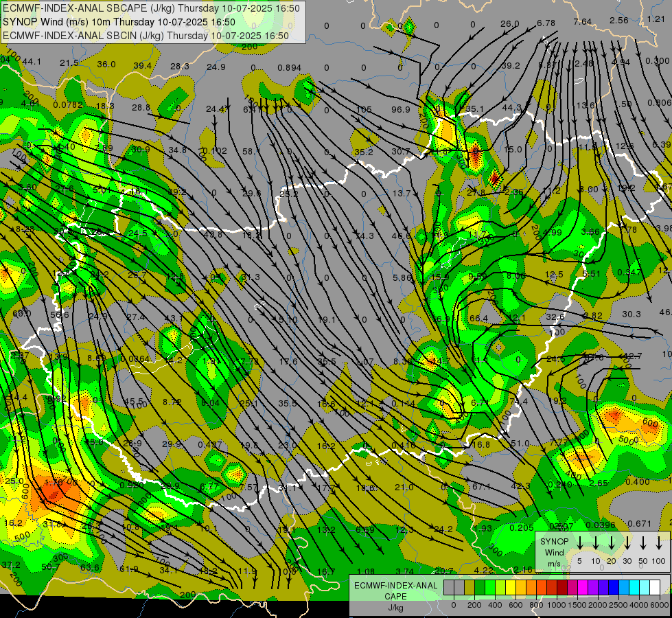The image size is (672, 618).
Task: Click the map value '0.114'
Action: [x=404, y=404]
